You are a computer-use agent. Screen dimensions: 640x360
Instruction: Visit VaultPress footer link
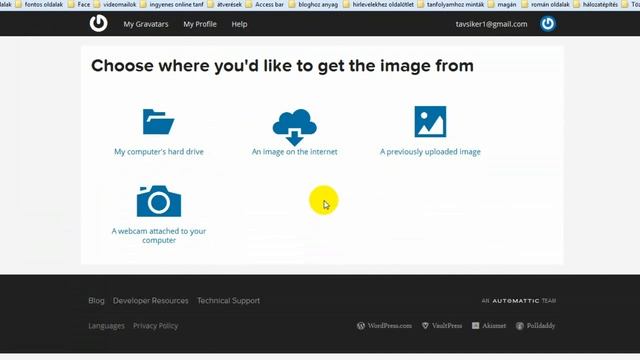(442, 326)
